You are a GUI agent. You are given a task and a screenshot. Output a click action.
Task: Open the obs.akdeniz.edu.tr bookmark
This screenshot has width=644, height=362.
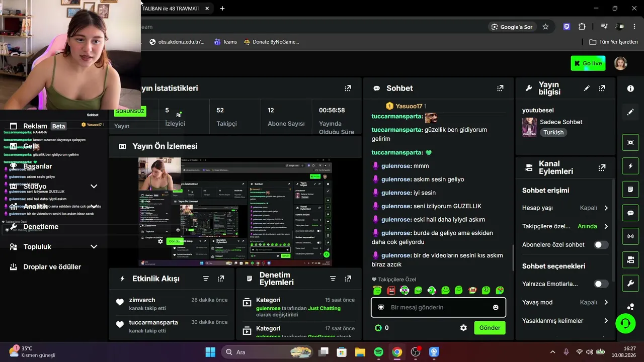(177, 42)
